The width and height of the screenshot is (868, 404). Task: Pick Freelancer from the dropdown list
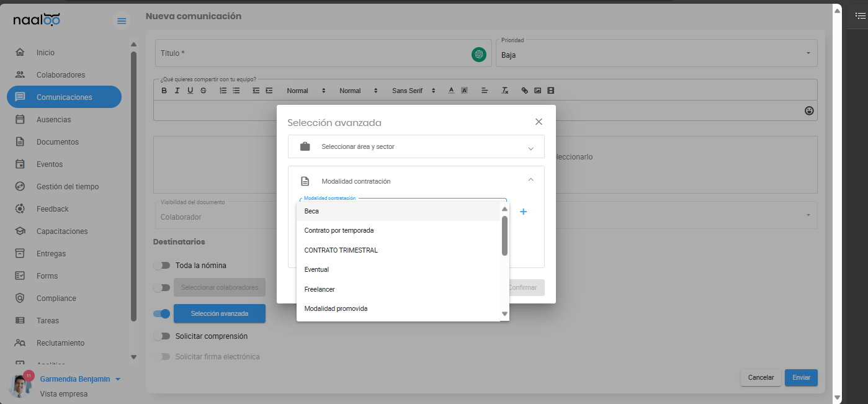[398, 289]
